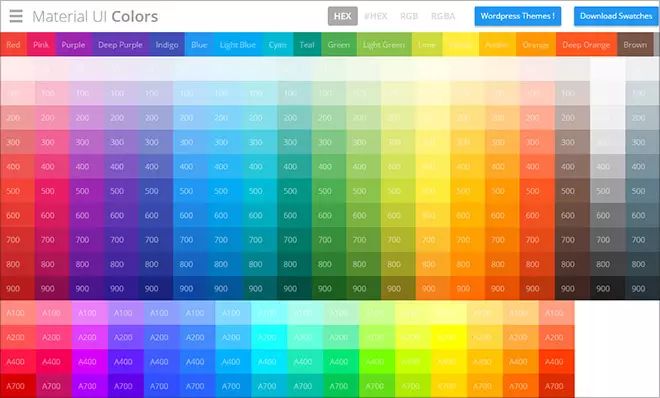Pick the deep purple 900 swatch
This screenshot has width=660, height=398.
pos(121,289)
